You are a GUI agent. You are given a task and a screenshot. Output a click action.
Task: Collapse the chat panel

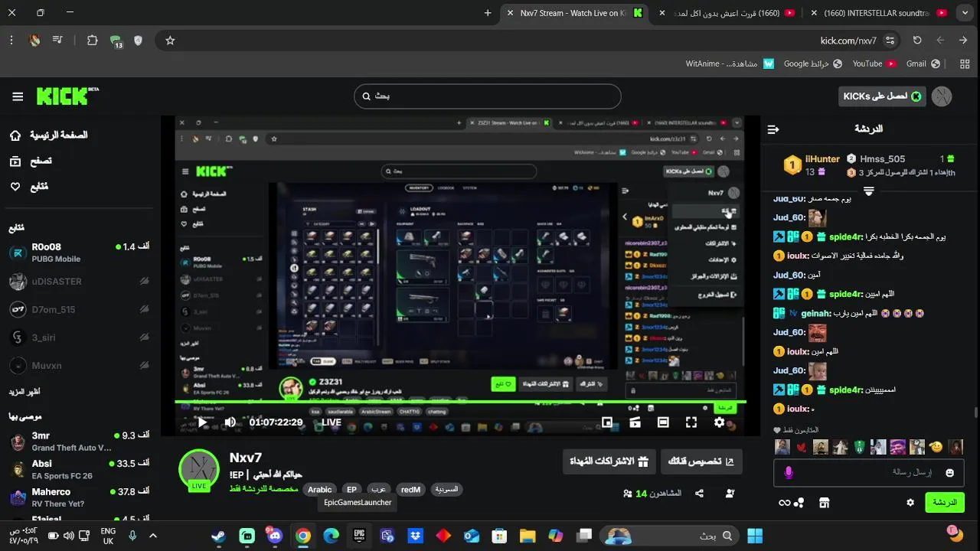(773, 129)
